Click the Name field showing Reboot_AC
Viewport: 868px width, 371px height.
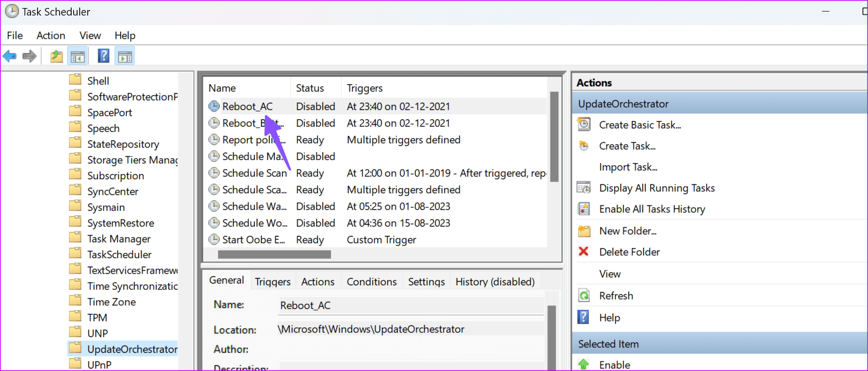[411, 305]
